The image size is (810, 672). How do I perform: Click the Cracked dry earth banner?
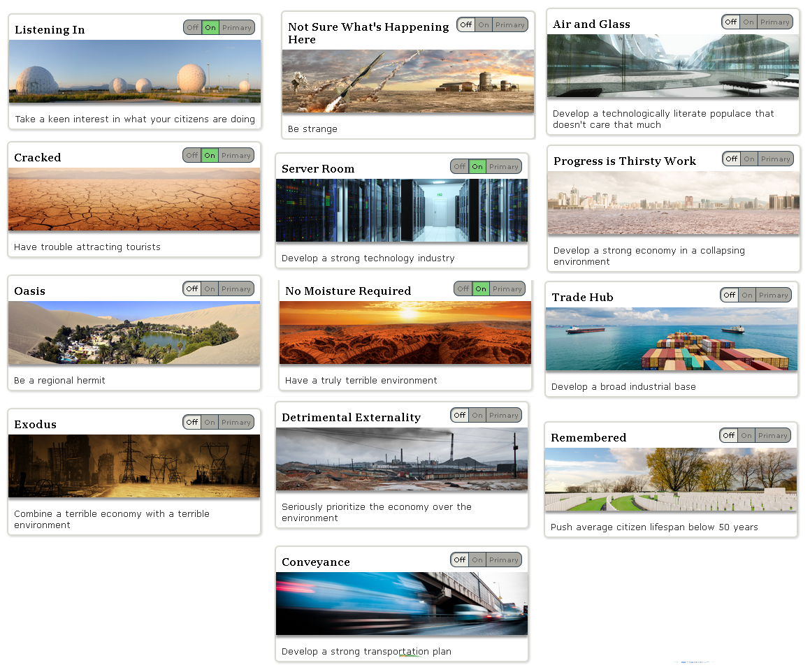pos(134,199)
